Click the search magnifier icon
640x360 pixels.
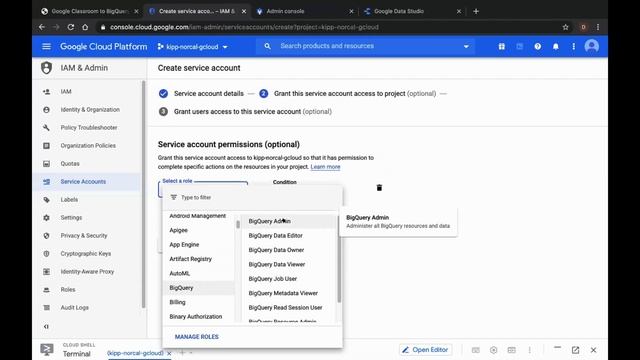[267, 46]
